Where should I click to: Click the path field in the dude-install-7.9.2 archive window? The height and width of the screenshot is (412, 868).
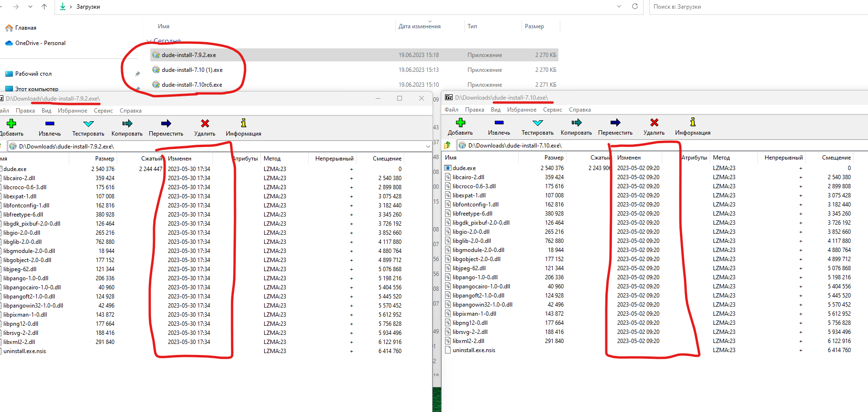(217, 146)
